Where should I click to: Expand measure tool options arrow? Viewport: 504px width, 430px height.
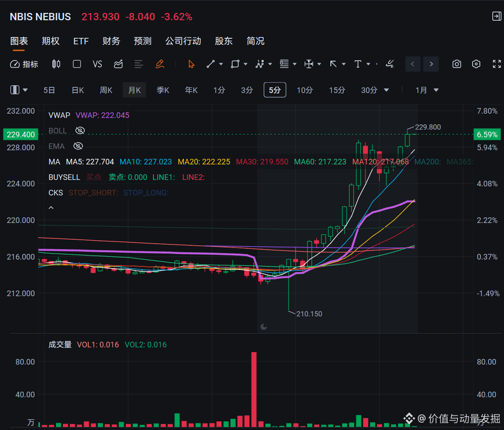319,64
